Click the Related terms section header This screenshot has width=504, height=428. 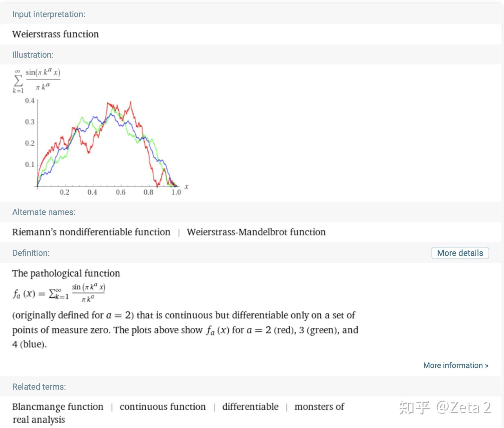tap(39, 387)
